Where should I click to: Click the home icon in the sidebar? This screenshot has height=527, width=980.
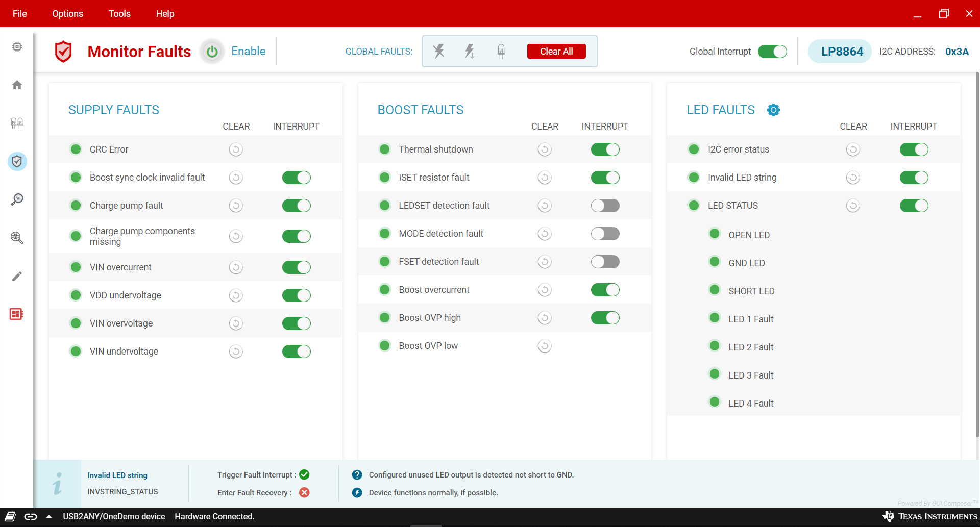coord(17,85)
